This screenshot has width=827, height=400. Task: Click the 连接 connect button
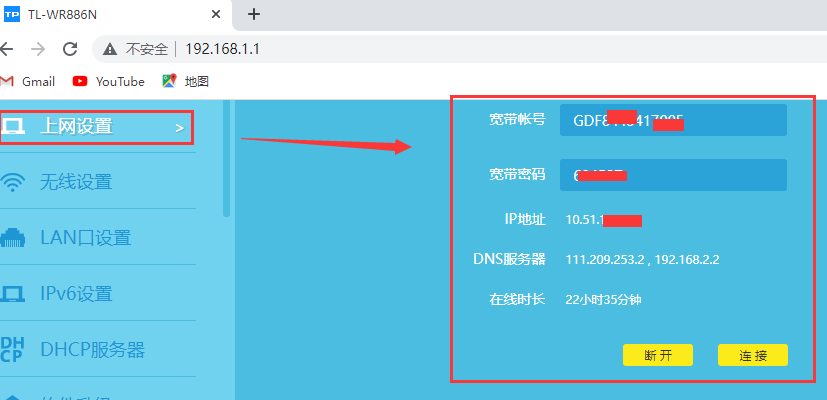point(753,355)
